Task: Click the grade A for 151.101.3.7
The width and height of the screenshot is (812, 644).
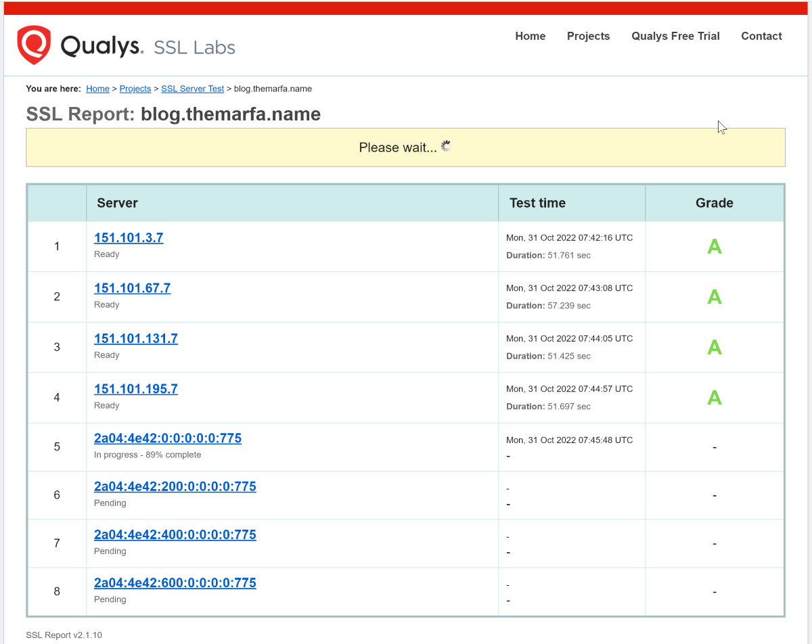Action: (715, 247)
